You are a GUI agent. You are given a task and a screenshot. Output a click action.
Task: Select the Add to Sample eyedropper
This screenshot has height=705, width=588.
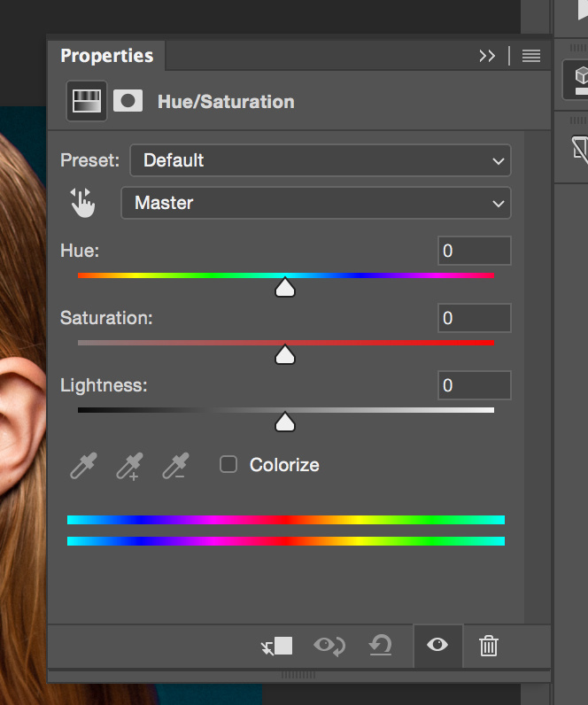click(x=129, y=465)
